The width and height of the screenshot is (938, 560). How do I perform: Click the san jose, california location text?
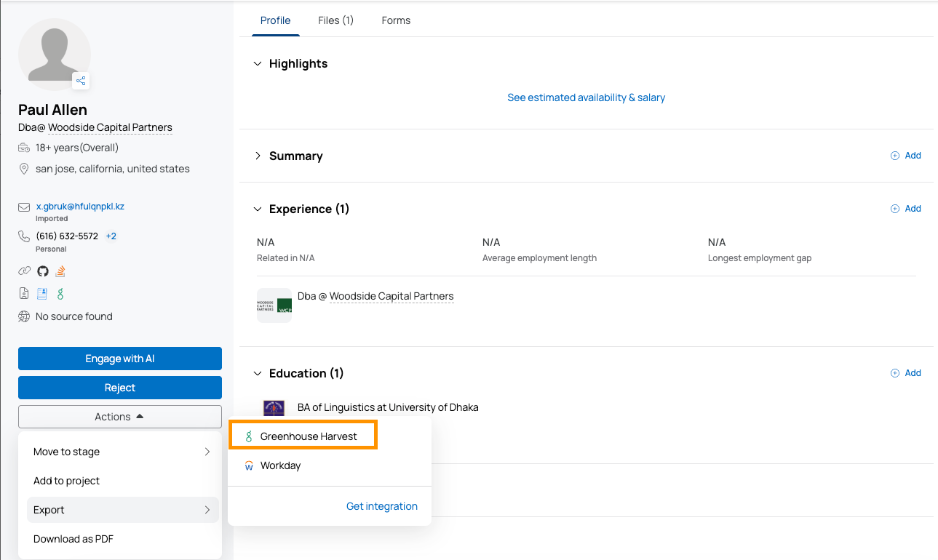point(113,169)
